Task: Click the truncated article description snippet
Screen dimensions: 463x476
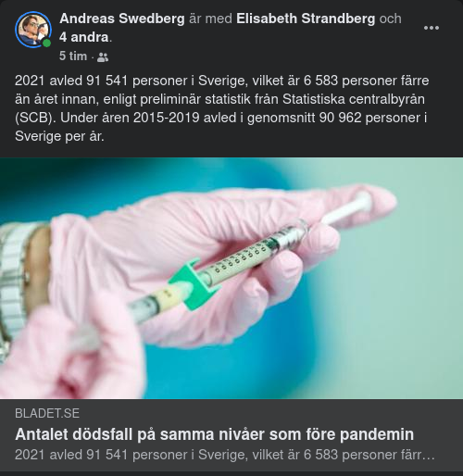Action: tap(225, 455)
